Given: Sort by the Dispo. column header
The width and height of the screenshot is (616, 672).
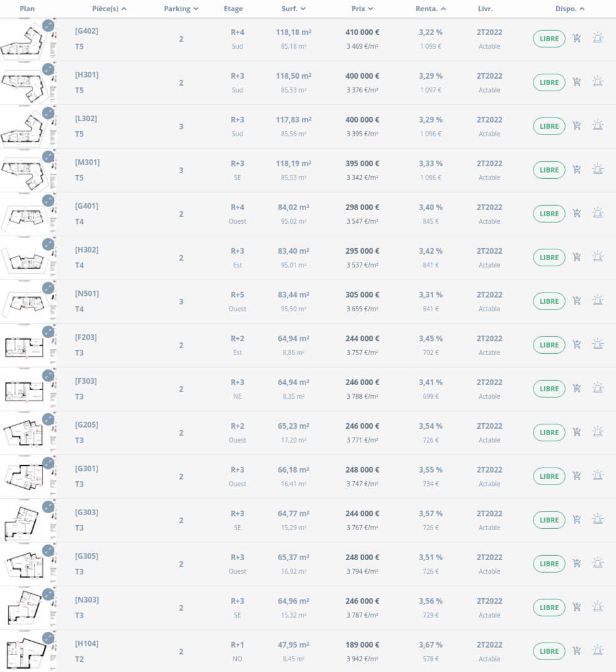Looking at the screenshot, I should click(x=570, y=9).
